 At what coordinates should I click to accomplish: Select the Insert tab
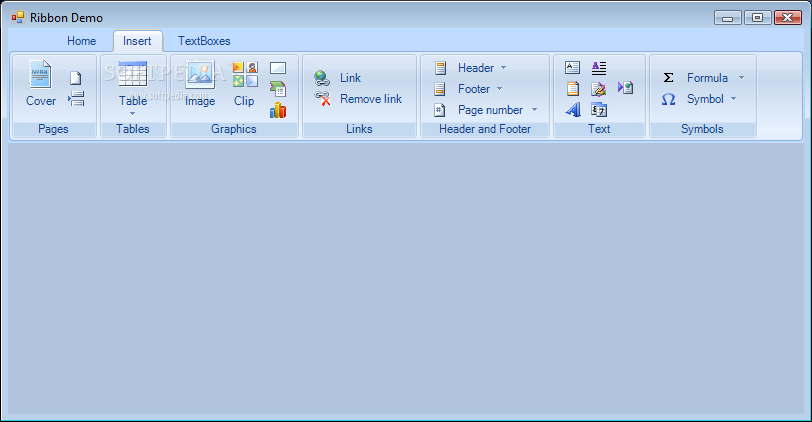tap(137, 41)
